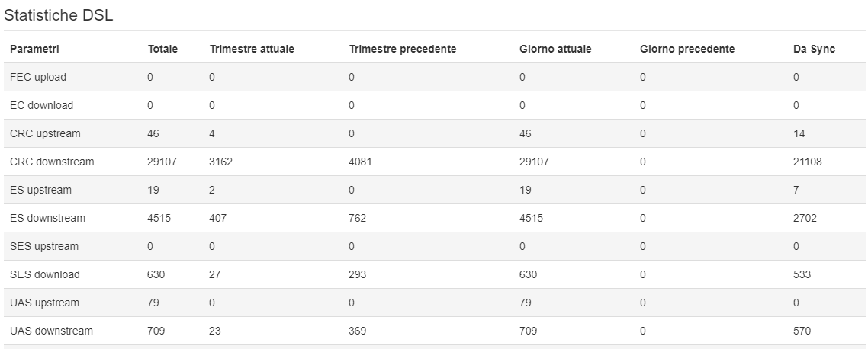The height and width of the screenshot is (349, 868).
Task: Click the Giorno precedente header
Action: [687, 50]
